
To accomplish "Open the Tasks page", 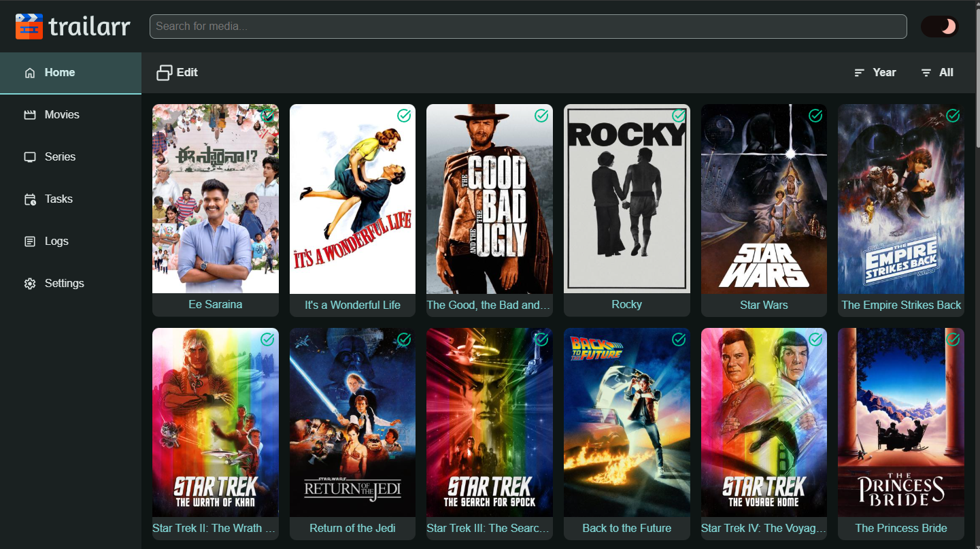I will [x=71, y=199].
